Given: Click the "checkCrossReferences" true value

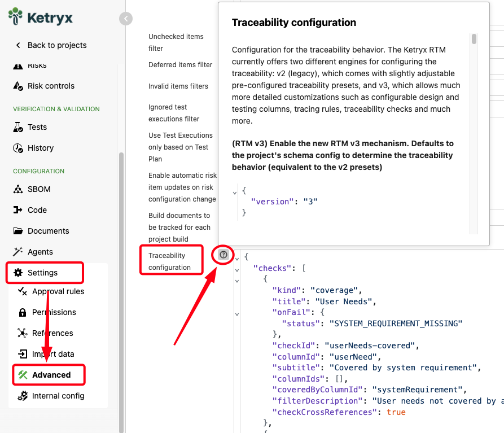Looking at the screenshot, I should [x=396, y=412].
